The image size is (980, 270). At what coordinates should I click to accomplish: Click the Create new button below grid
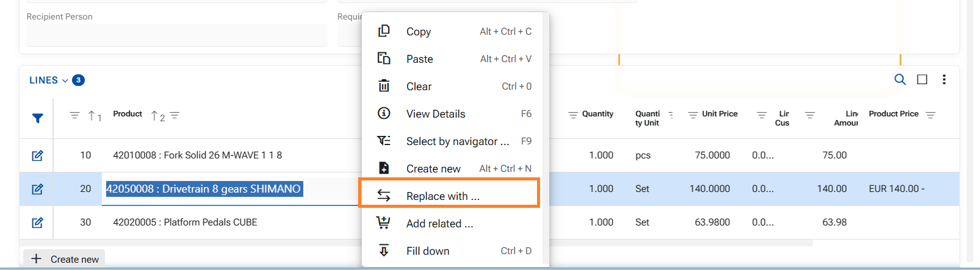(65, 259)
